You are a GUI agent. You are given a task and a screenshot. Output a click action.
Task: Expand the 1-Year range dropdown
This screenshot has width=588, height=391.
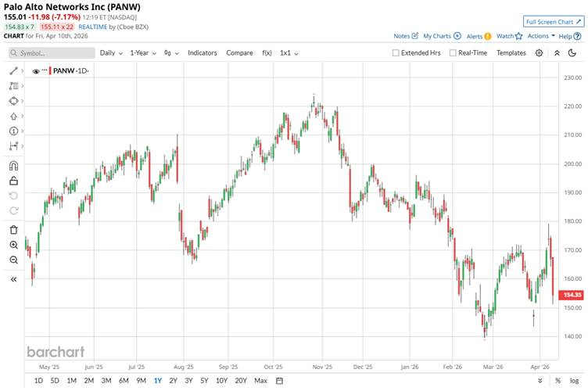[x=143, y=52]
